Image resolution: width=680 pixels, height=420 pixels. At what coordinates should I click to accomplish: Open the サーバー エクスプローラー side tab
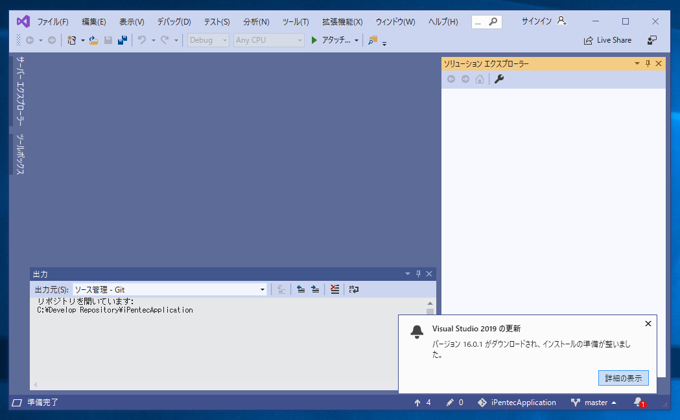20,90
